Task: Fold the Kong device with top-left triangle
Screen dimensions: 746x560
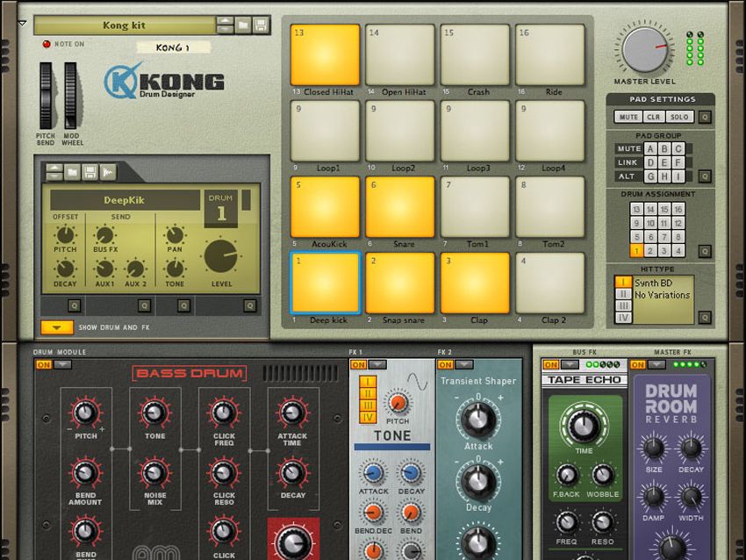Action: tap(22, 23)
